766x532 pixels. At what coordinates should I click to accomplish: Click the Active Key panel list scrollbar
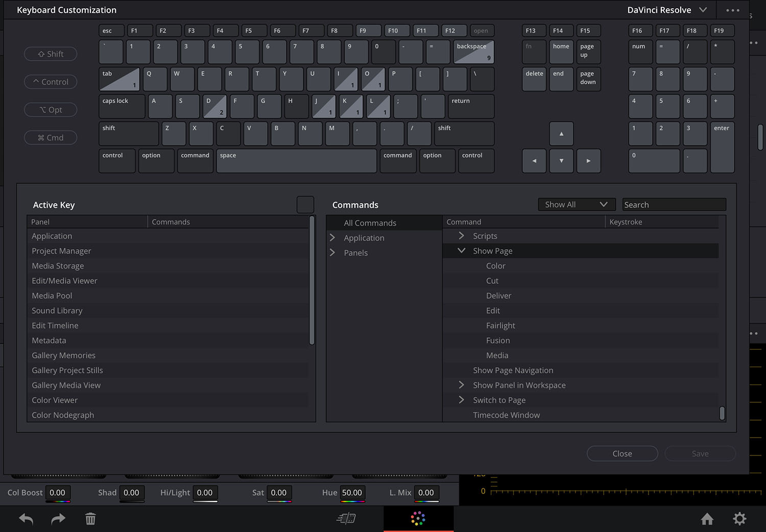pos(312,281)
